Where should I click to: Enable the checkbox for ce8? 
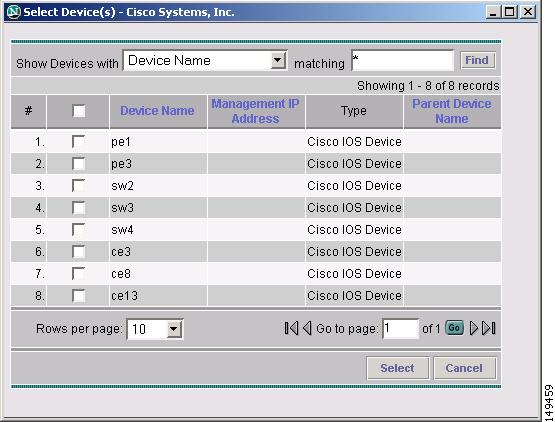point(78,274)
